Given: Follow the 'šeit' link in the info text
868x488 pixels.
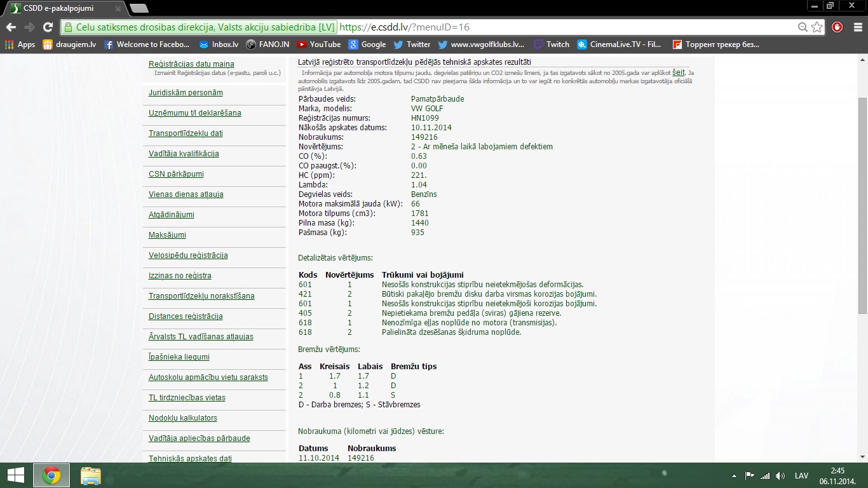Looking at the screenshot, I should [x=679, y=72].
